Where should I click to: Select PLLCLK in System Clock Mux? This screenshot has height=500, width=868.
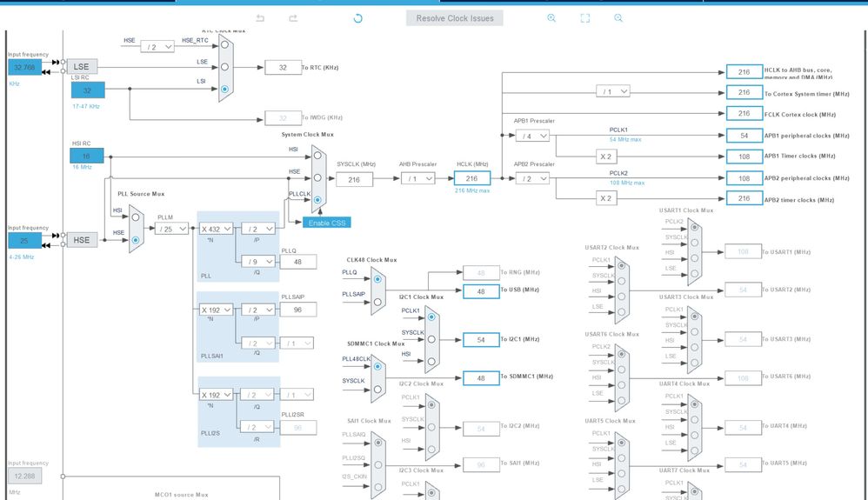[x=317, y=200]
